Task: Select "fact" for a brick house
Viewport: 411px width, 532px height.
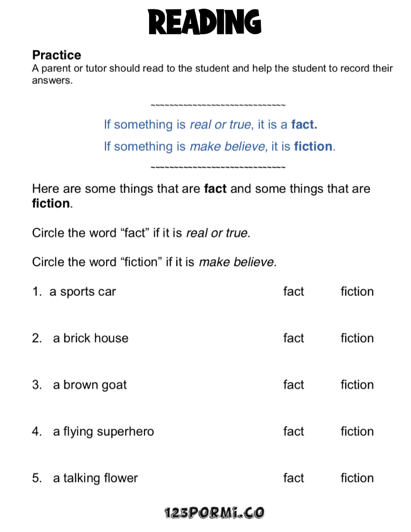Action: pyautogui.click(x=293, y=339)
